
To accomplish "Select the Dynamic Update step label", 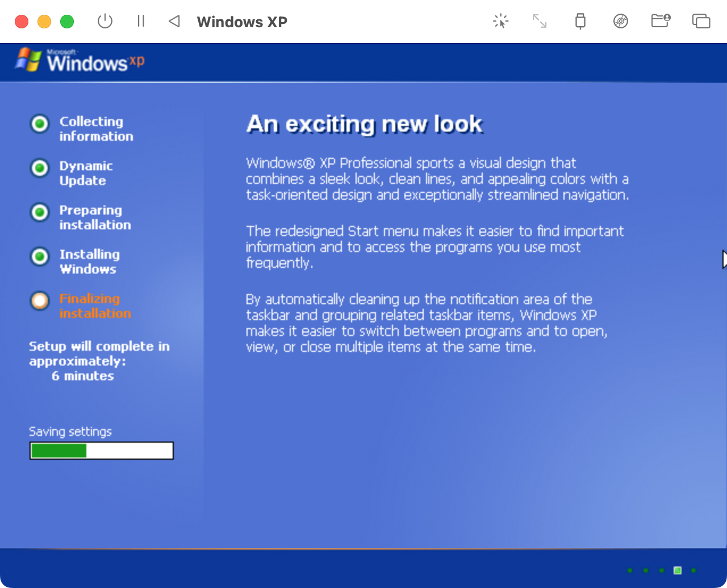I will point(86,173).
